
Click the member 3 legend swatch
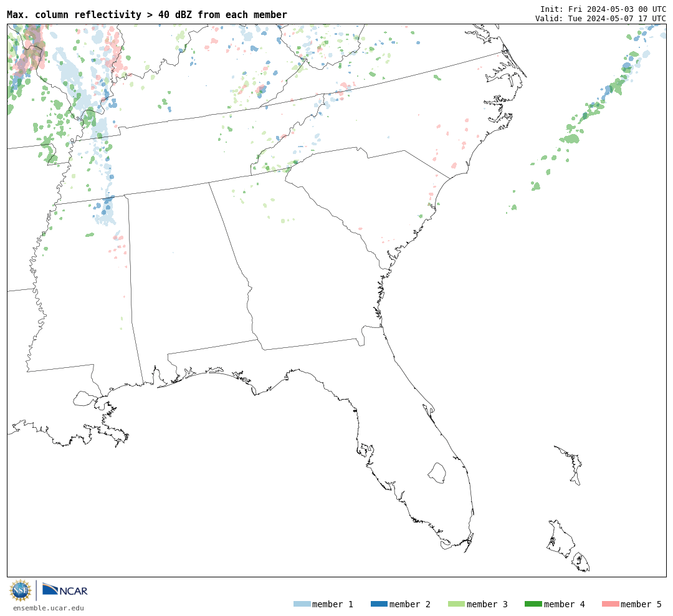click(x=456, y=604)
